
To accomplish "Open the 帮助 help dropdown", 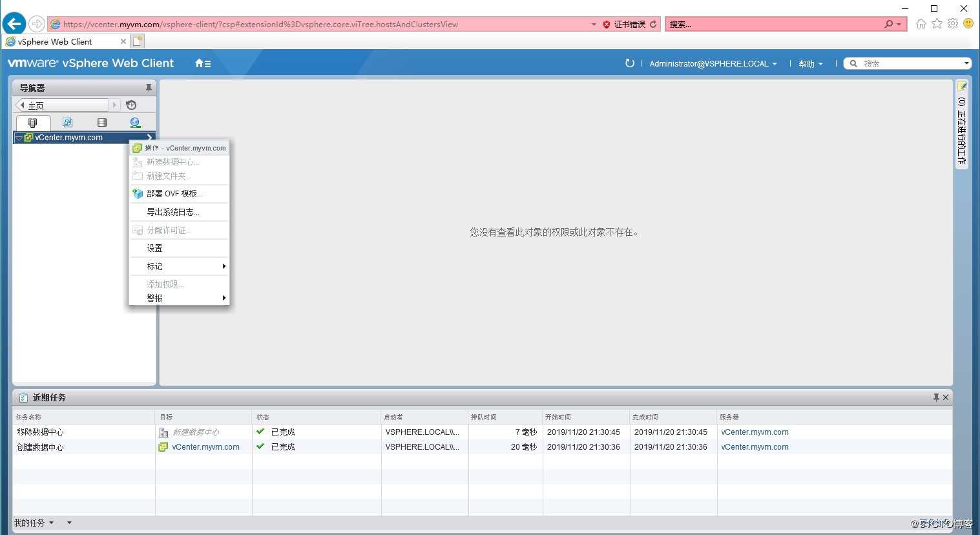I will 811,64.
